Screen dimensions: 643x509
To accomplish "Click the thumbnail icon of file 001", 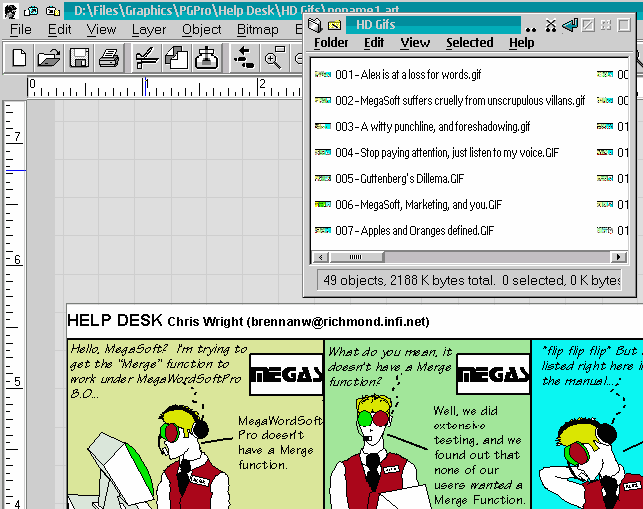I will point(323,74).
